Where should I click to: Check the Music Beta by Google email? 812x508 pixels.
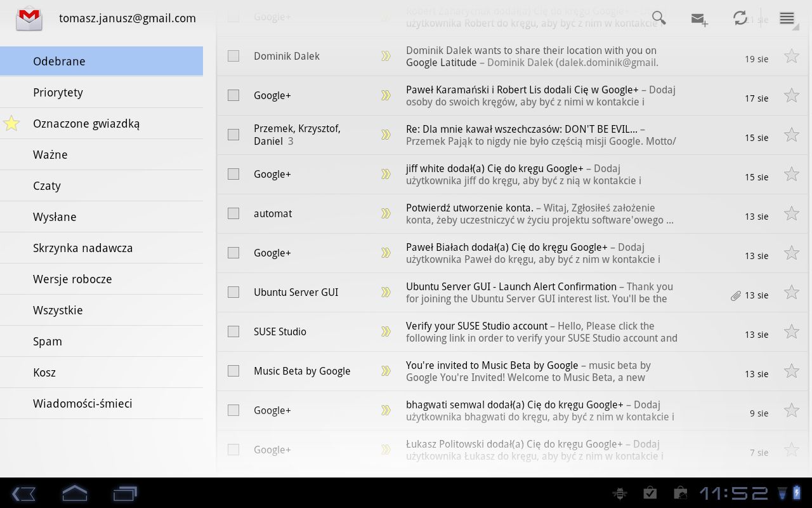233,371
